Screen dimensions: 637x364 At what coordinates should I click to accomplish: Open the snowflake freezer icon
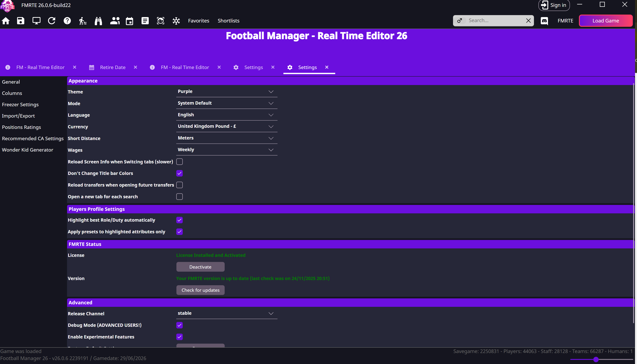pos(176,21)
